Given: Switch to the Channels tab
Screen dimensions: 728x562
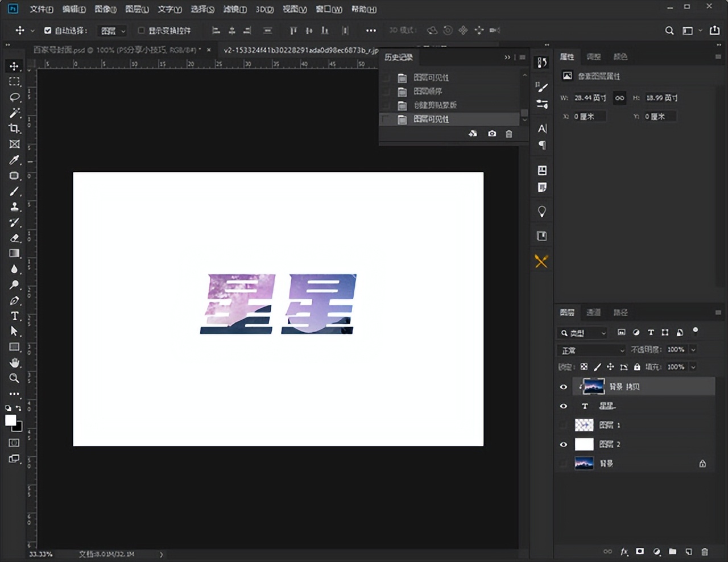Looking at the screenshot, I should (593, 312).
